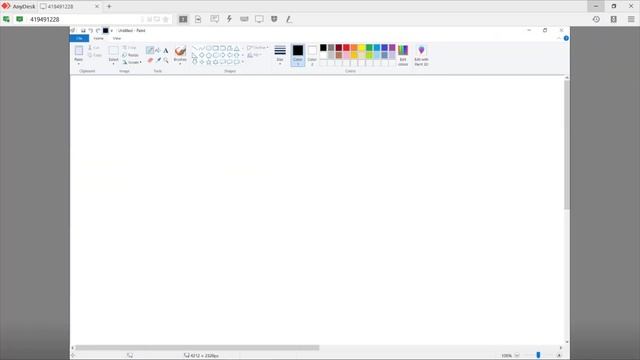The image size is (640, 360).
Task: Collapse the Paint ribbon chevron
Action: [559, 38]
